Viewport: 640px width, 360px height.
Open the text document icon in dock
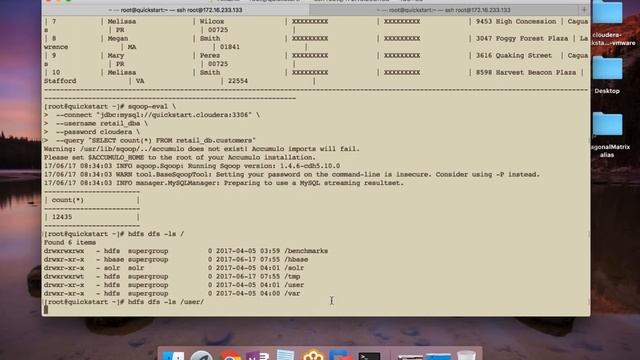(285, 355)
